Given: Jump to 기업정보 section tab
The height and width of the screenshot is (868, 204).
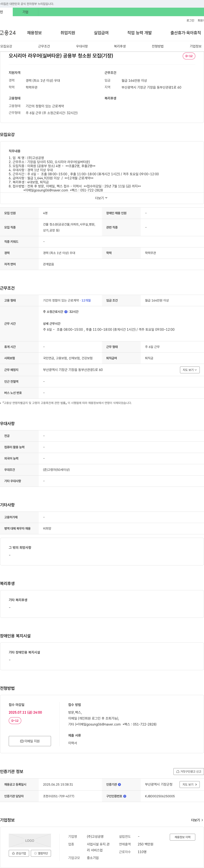Looking at the screenshot, I should pos(195,46).
